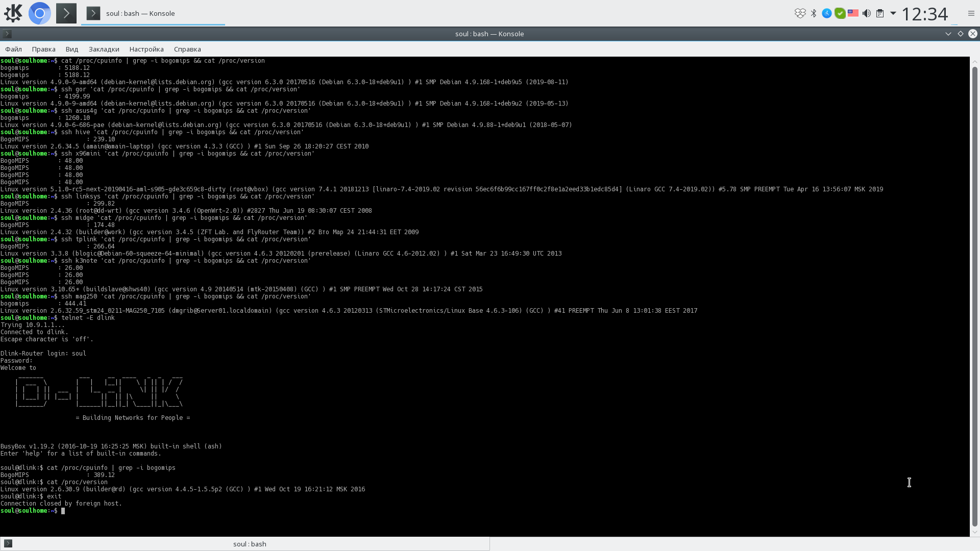This screenshot has height=551, width=980.
Task: Select the Konsole task in the task manager
Action: pos(153,13)
